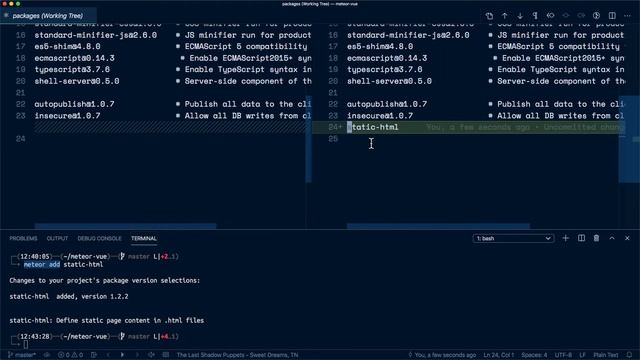Open 'Ln 24, Col 1' go-to-line
The image size is (640, 360).
pyautogui.click(x=499, y=355)
